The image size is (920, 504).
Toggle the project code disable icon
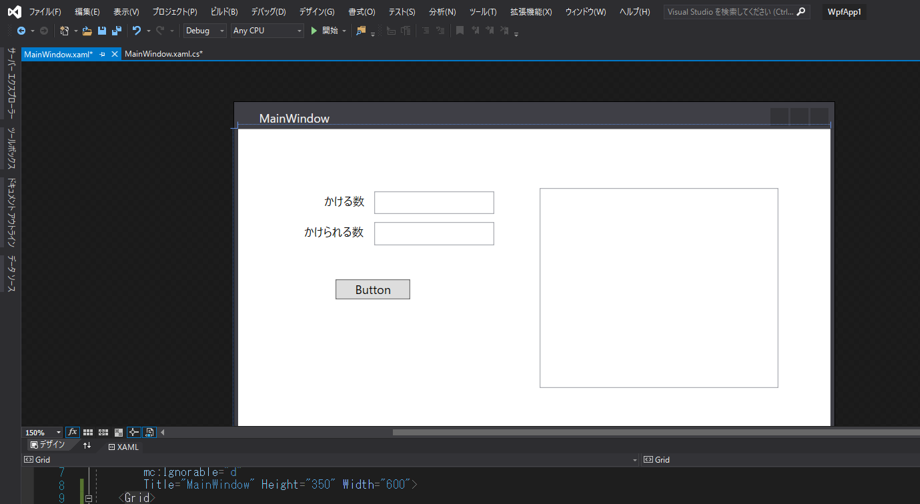pos(149,432)
